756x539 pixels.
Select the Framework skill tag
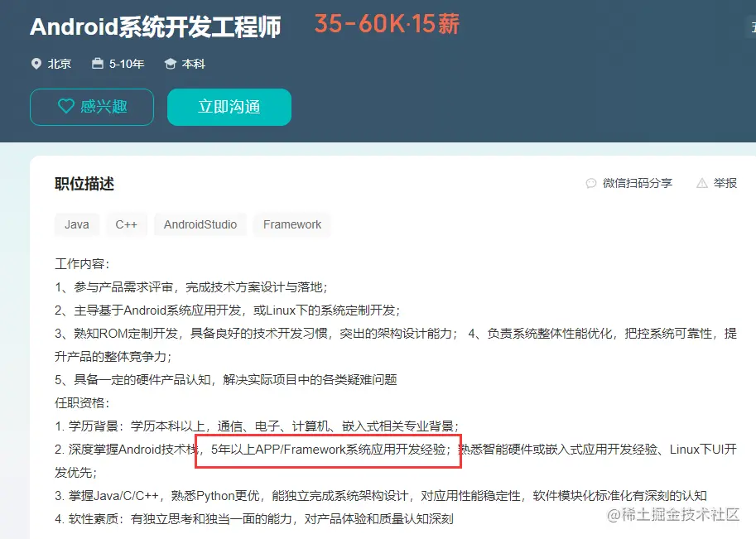[x=292, y=224]
